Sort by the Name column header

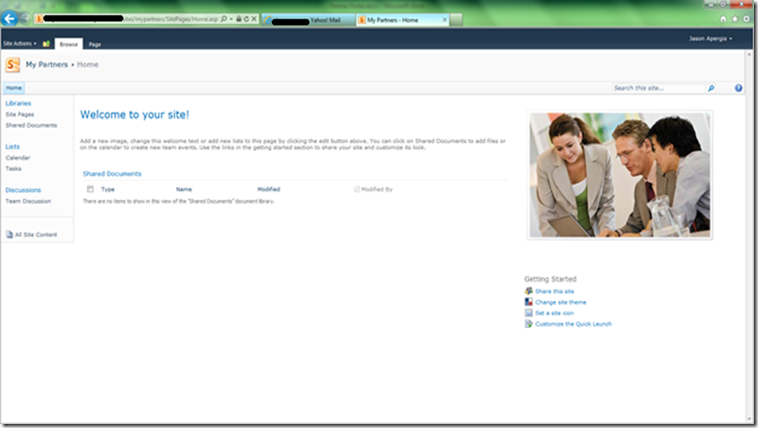(x=184, y=189)
